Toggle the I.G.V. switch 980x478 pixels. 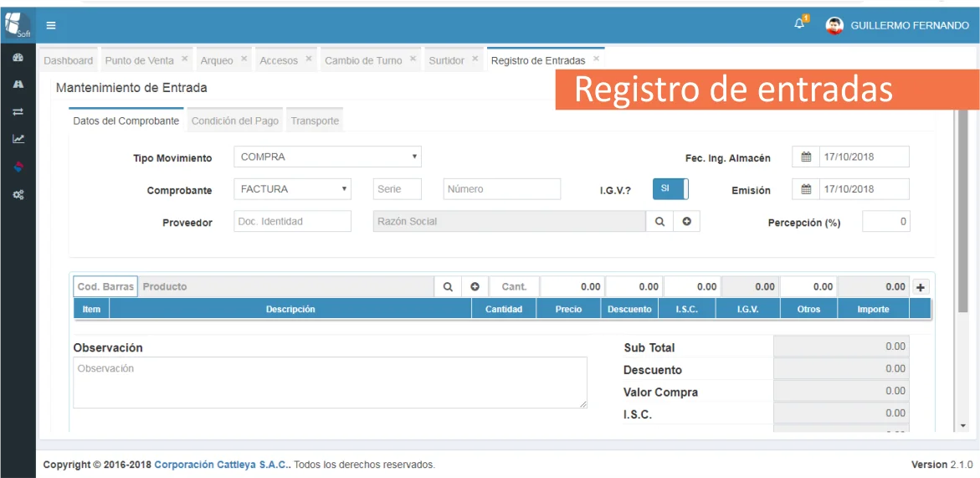pyautogui.click(x=670, y=189)
